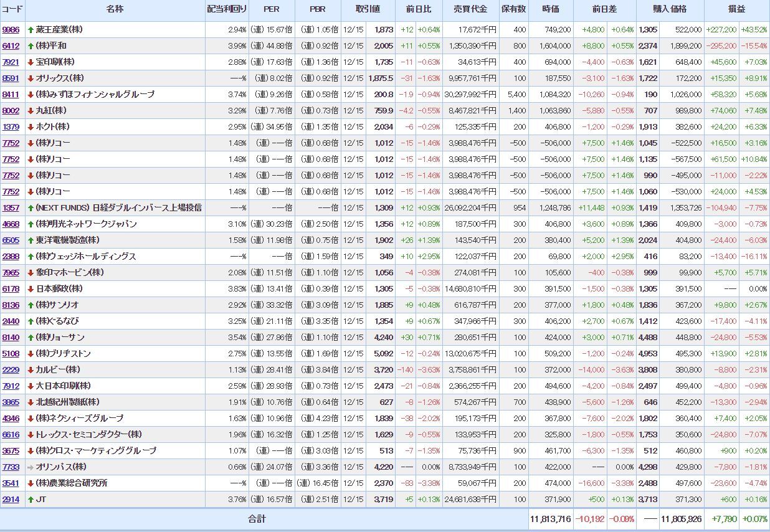
Task: Click red down arrow beside 宝印刷(株)
Action: (x=31, y=62)
